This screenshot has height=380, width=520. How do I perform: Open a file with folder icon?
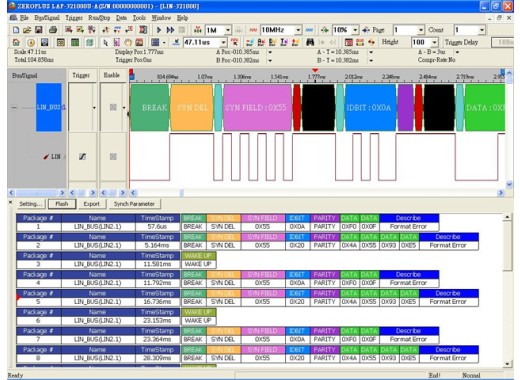tap(27, 30)
